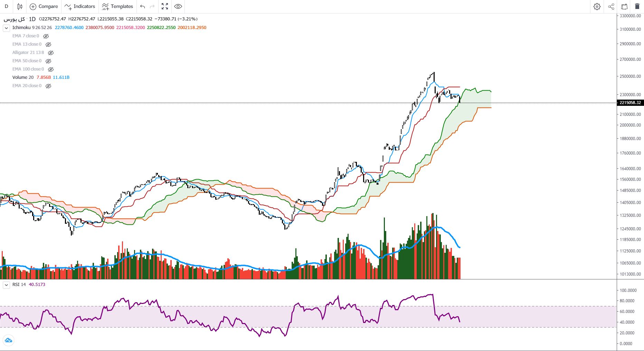Click the eye icon in top toolbar
644x351 pixels.
[178, 7]
